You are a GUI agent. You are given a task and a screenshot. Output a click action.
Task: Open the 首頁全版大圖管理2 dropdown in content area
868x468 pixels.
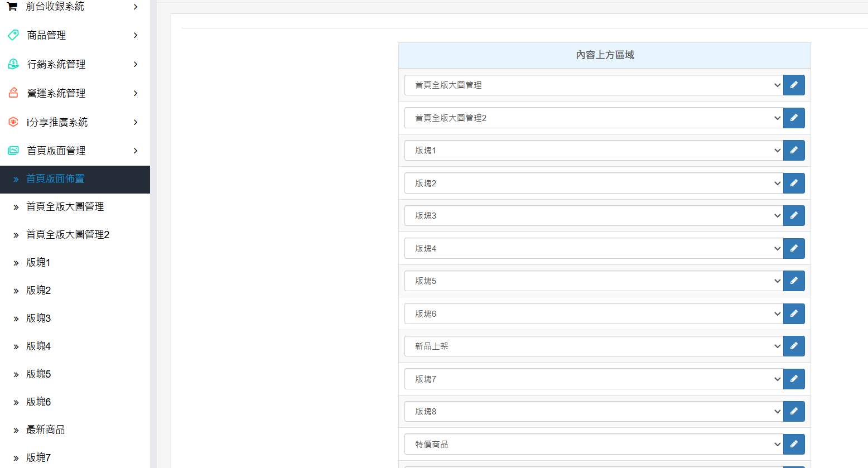[594, 118]
